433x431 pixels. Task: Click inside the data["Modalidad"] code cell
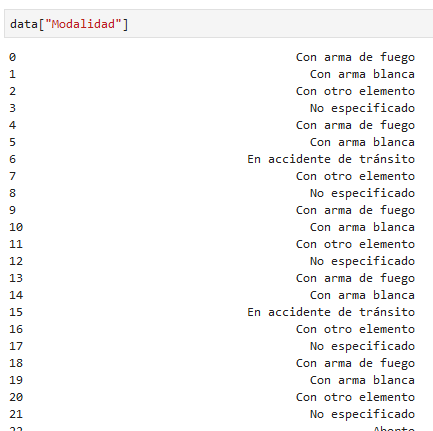[x=218, y=24]
